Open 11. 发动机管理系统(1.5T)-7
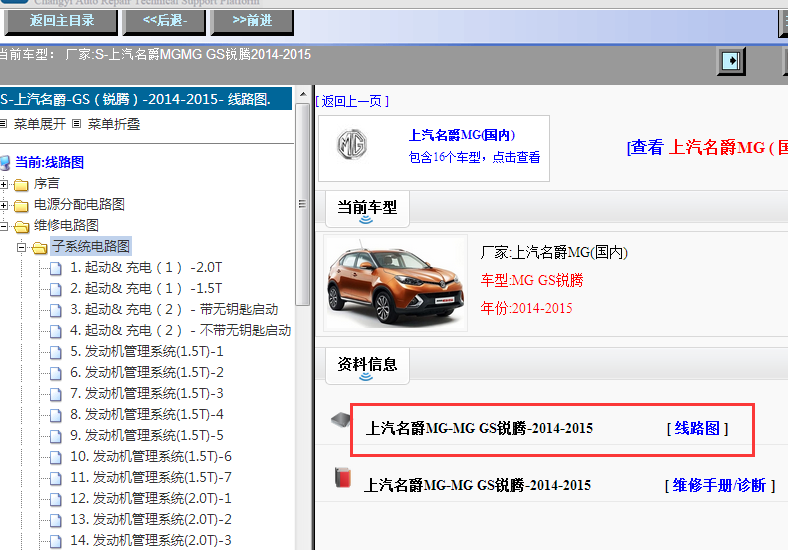This screenshot has width=788, height=550. click(151, 477)
